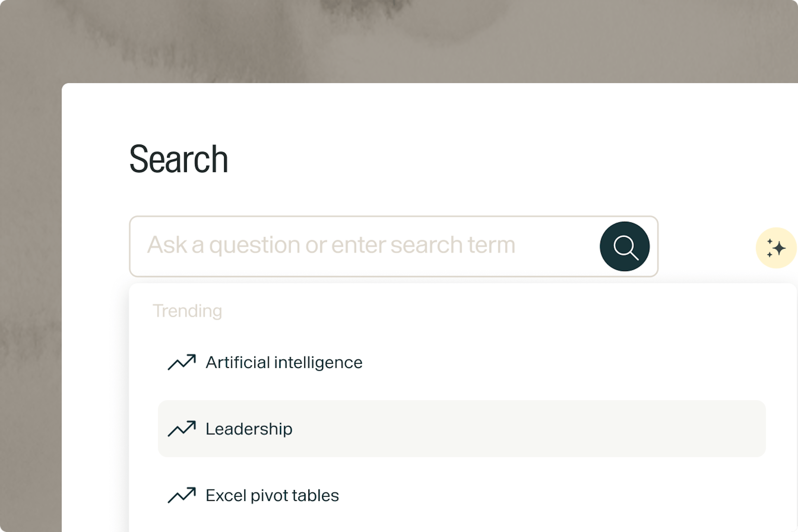Screen dimensions: 798x532
Task: Pick the Excel pivot tables suggestion
Action: 462,495
